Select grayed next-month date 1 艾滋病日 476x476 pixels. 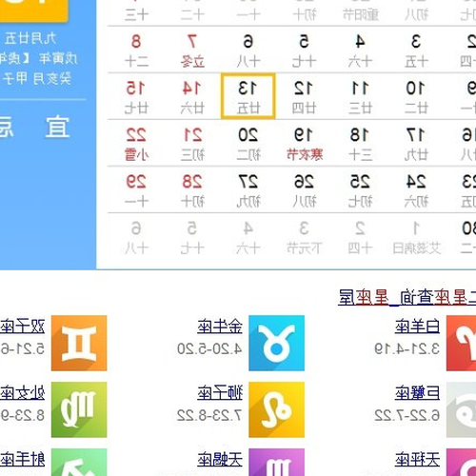416,237
